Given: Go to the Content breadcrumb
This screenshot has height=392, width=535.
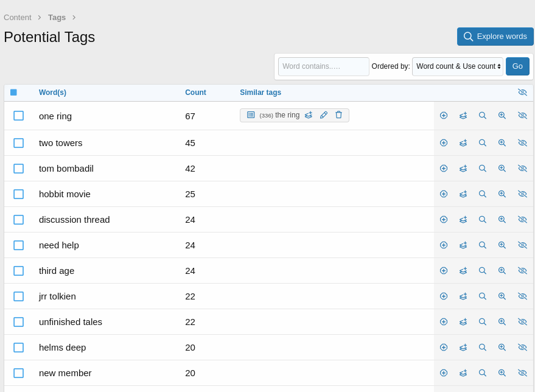Looking at the screenshot, I should click(x=18, y=18).
